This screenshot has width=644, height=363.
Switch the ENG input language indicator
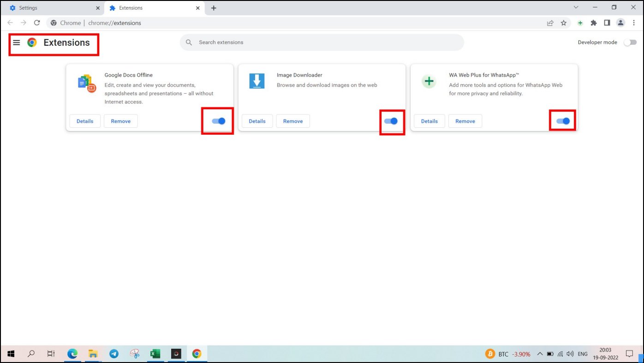(583, 354)
